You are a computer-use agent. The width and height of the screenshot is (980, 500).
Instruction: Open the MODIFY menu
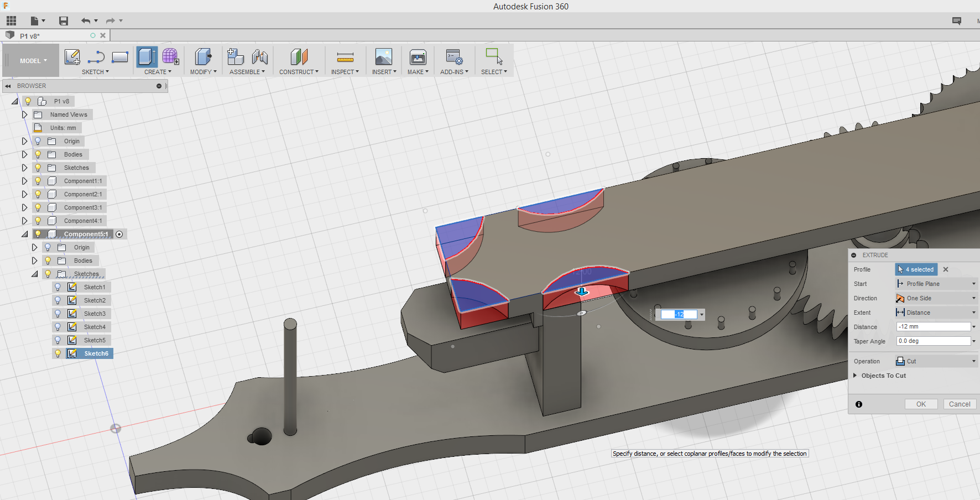(x=204, y=72)
